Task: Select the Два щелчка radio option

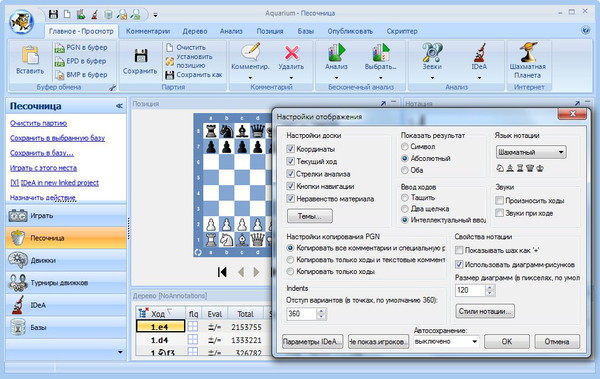Action: (404, 209)
